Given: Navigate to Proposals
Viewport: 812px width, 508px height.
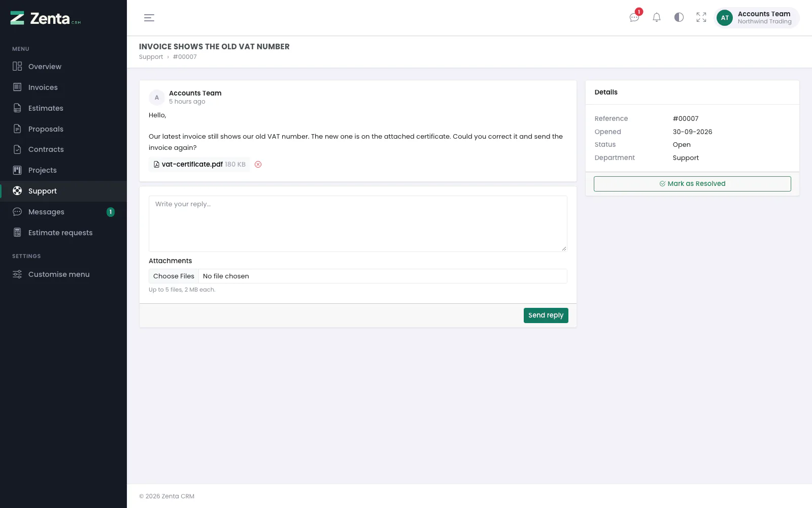Looking at the screenshot, I should click(x=63, y=129).
